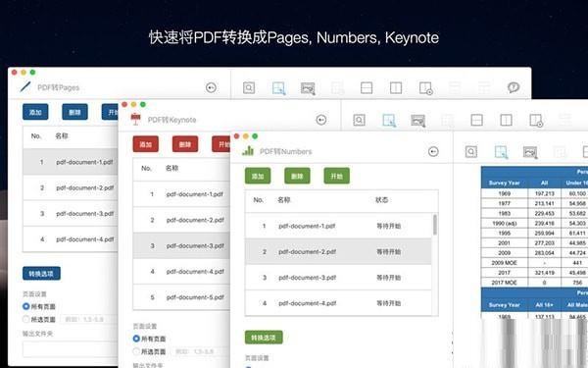Screen dimensions: 588x368
Task: Click the 状态 column header in PDF转Numbers
Action: (x=382, y=200)
